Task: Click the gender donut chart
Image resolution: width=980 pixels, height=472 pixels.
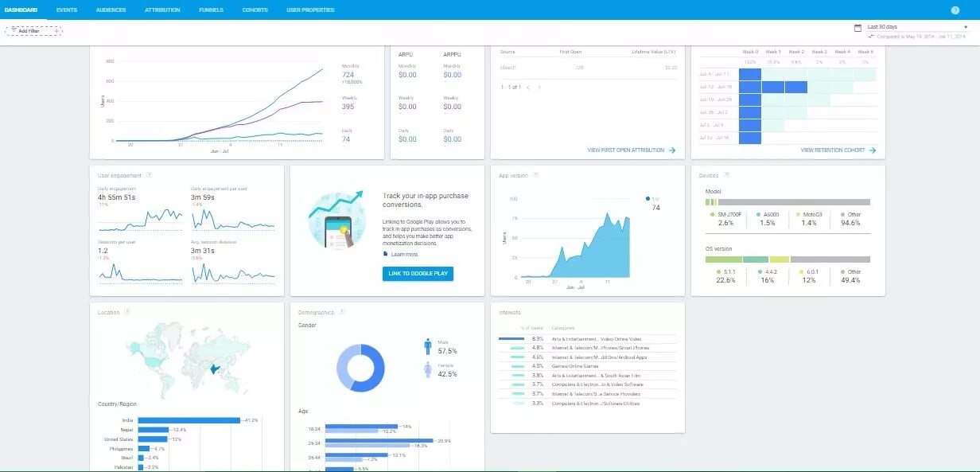Action: (360, 368)
